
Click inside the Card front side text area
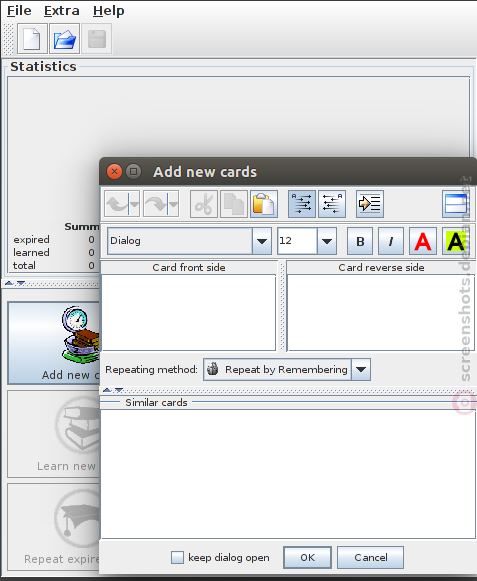point(189,312)
